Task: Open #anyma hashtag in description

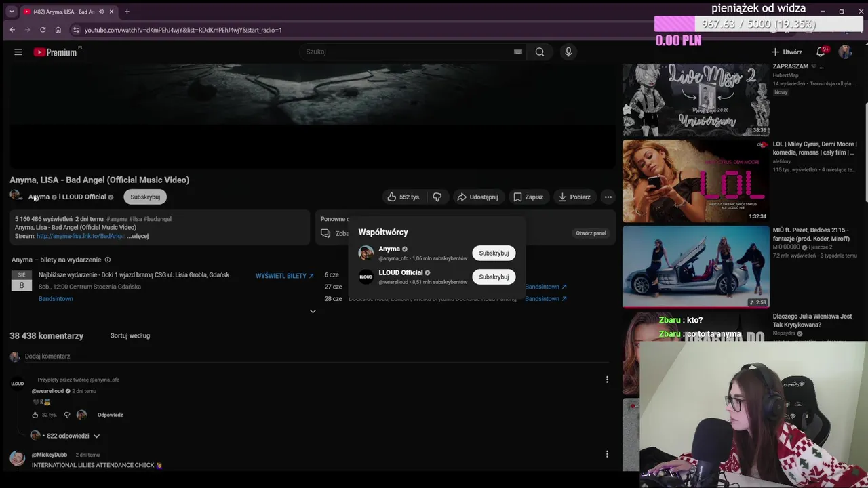Action: point(117,219)
